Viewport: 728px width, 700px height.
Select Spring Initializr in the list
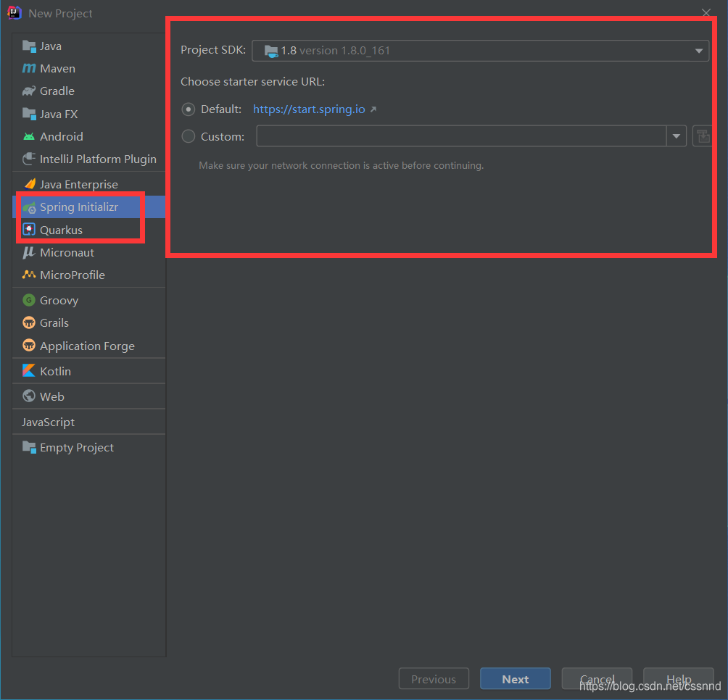click(x=88, y=207)
